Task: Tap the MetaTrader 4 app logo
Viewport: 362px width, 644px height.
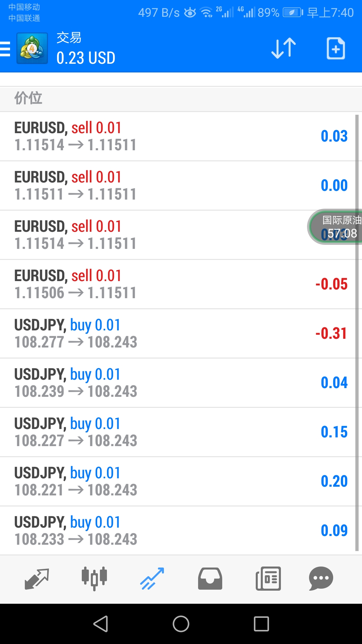Action: [x=32, y=48]
